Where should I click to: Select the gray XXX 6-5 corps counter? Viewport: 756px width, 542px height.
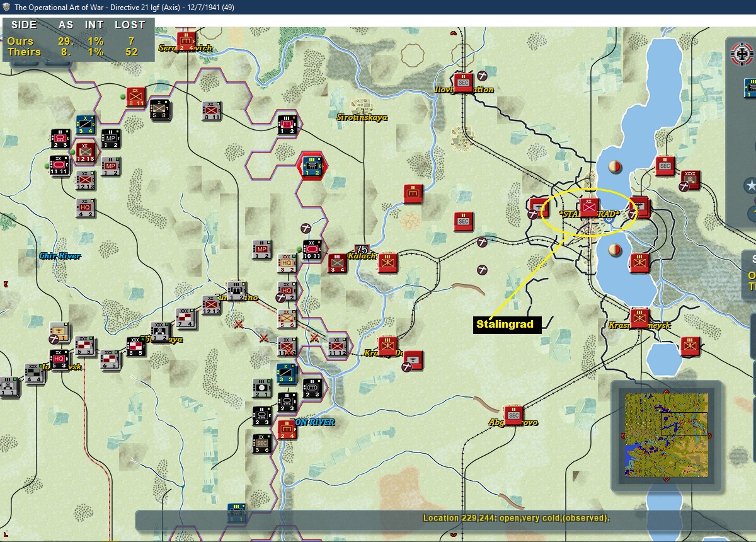pyautogui.click(x=111, y=360)
